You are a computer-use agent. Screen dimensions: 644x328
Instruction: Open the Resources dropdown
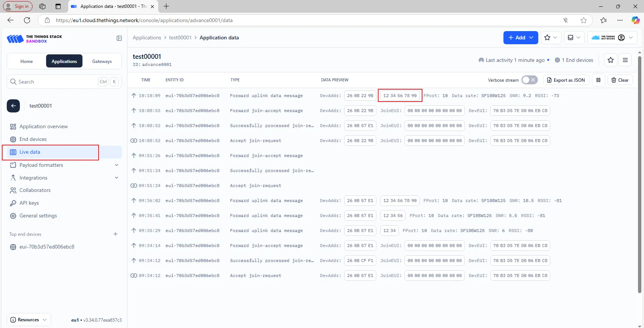tap(28, 320)
